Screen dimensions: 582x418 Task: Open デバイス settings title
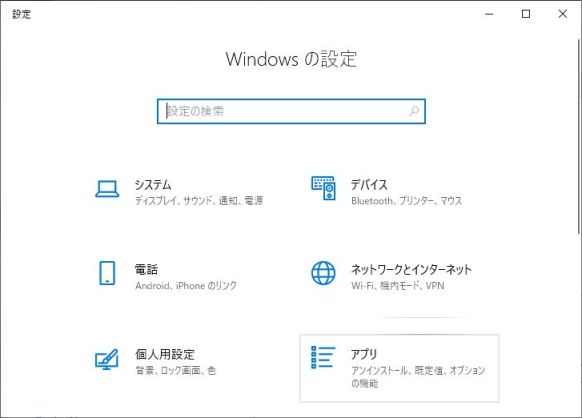[369, 184]
